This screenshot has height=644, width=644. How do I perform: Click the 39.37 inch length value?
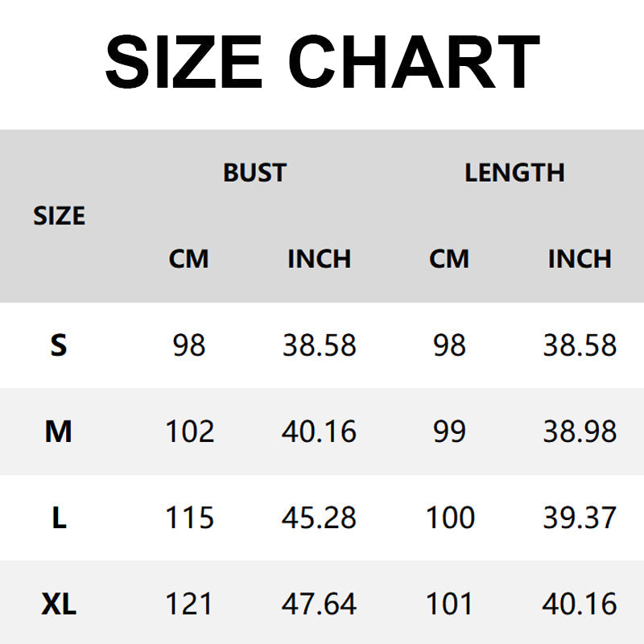tap(580, 518)
